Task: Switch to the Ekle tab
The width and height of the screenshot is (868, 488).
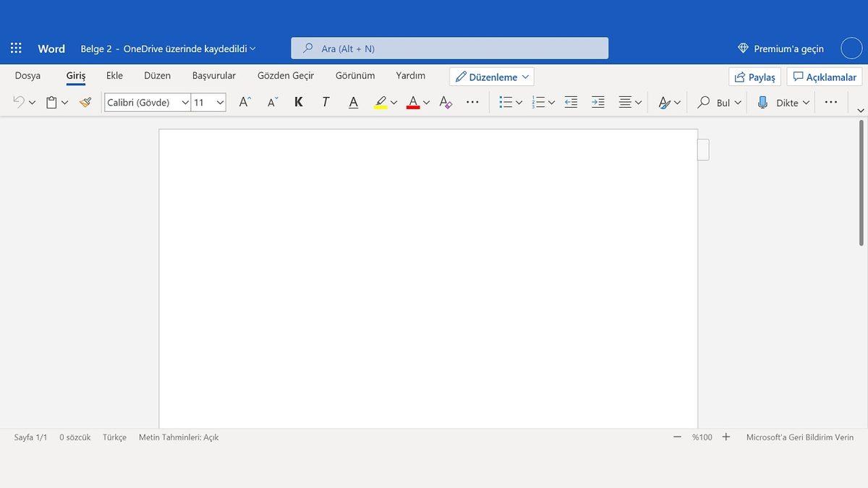Action: [114, 75]
